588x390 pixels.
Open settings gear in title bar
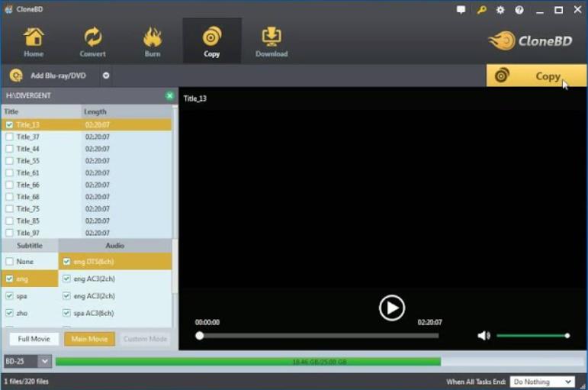pos(500,10)
